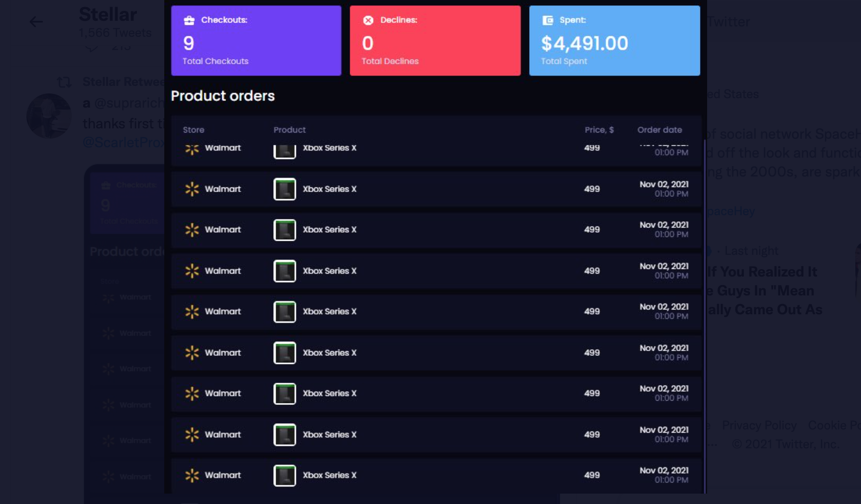Select the red Total Declines card
The image size is (861, 504).
tap(435, 41)
